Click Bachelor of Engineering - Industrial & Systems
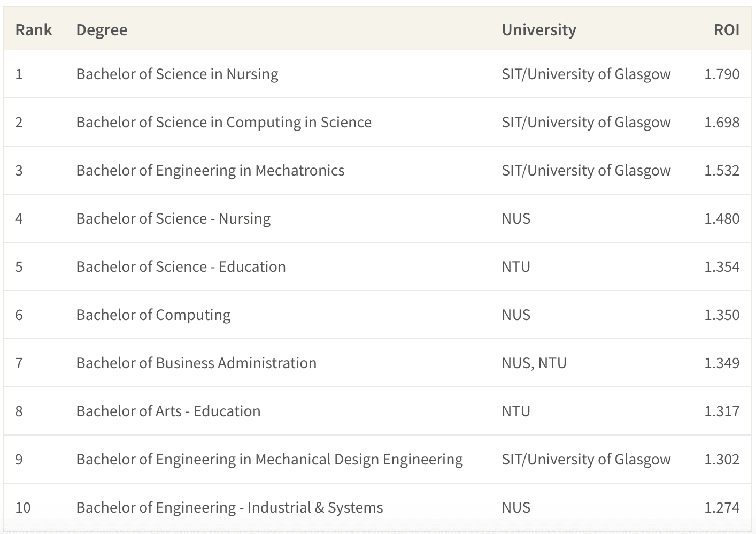Screen dimensions: 756x534 pos(229,508)
